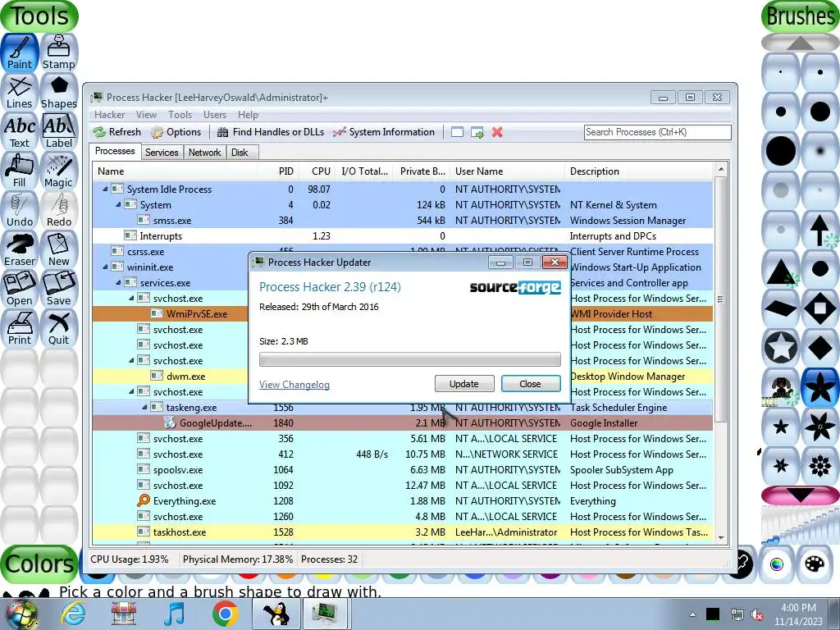
Task: Choose the Shapes tool
Action: coord(59,92)
